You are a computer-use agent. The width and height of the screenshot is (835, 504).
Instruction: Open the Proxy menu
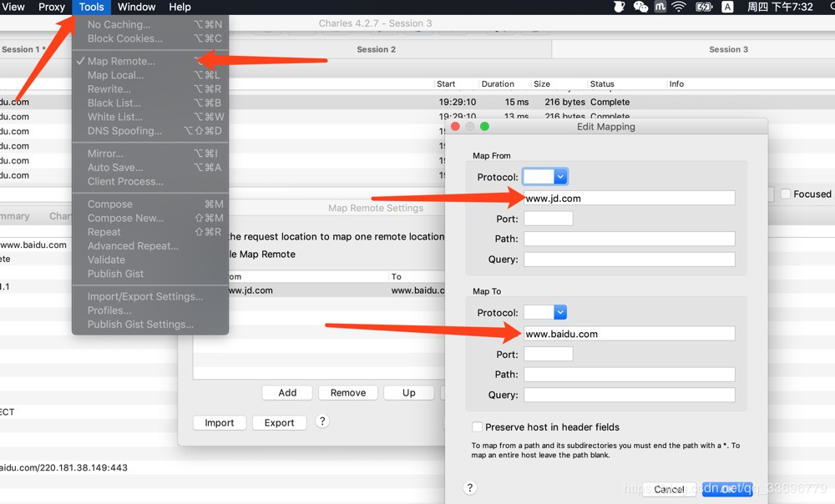click(52, 7)
